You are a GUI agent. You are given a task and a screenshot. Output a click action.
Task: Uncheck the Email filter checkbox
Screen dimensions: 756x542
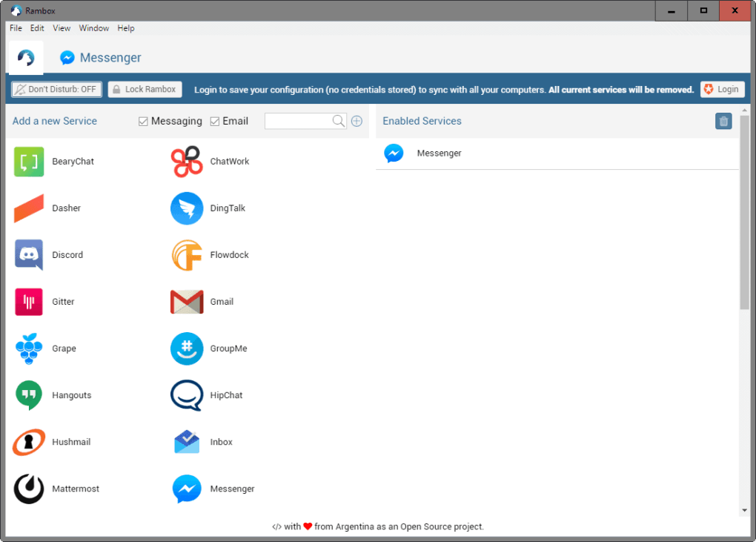[215, 122]
